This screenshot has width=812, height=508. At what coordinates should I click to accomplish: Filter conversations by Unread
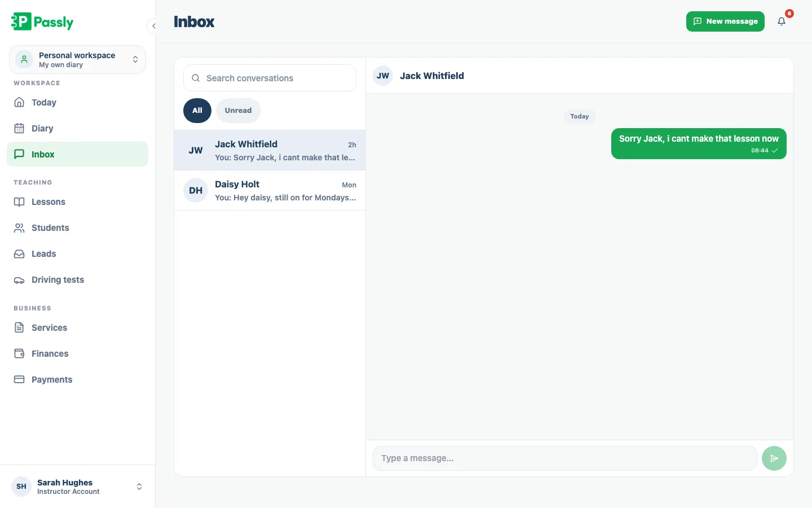[x=238, y=111]
